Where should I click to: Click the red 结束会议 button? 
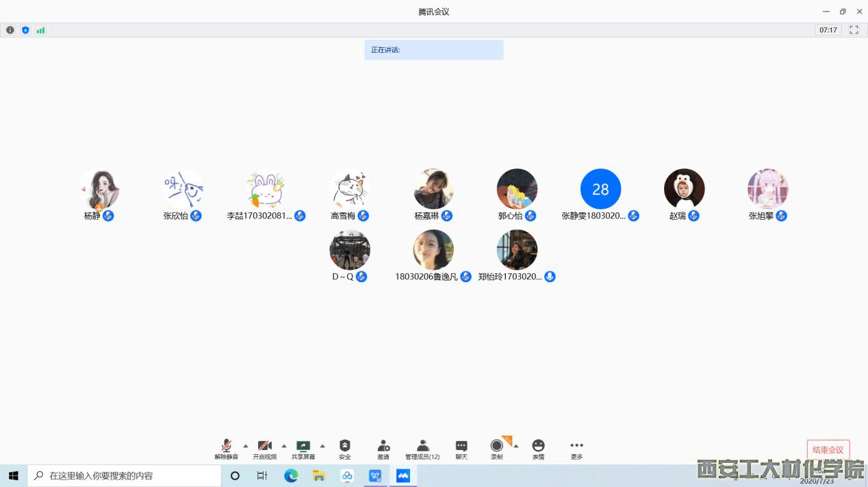[x=828, y=450]
